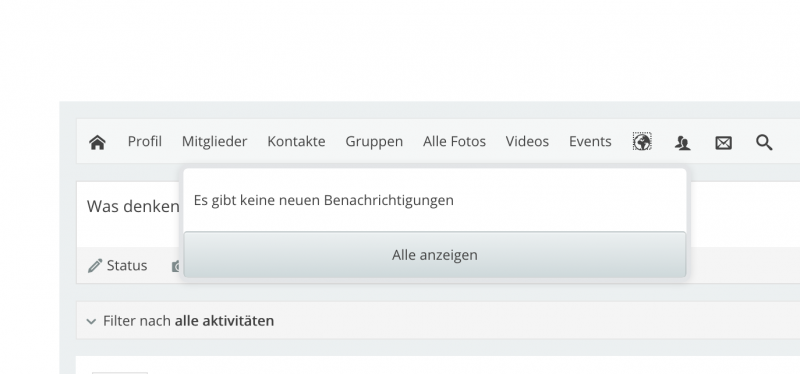Open the Mitglieder page
This screenshot has height=374, width=800.
[x=214, y=141]
